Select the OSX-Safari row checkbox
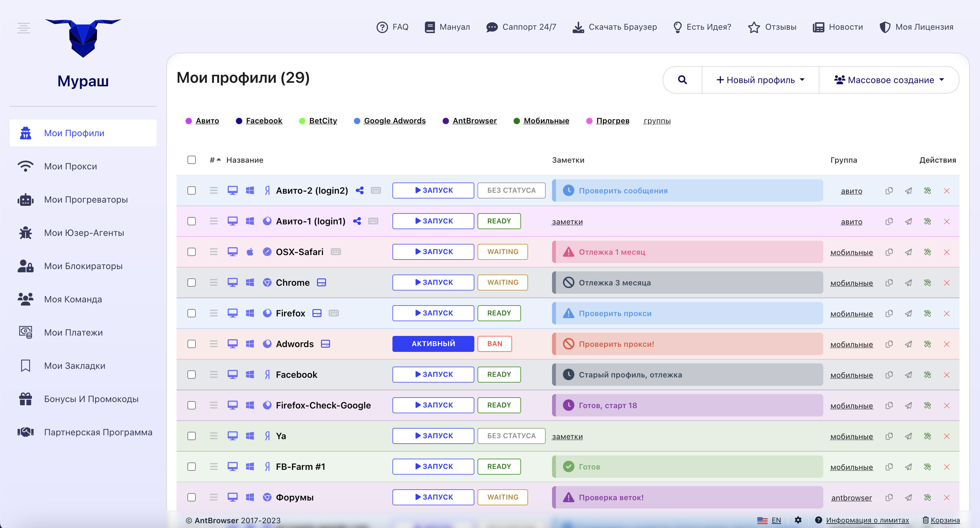 pos(191,252)
